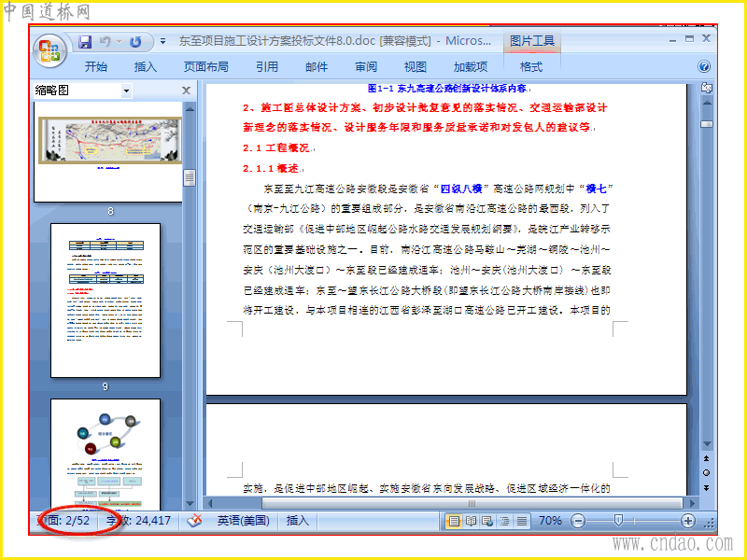This screenshot has width=747, height=560.
Task: Switch to web layout view
Action: (x=487, y=521)
